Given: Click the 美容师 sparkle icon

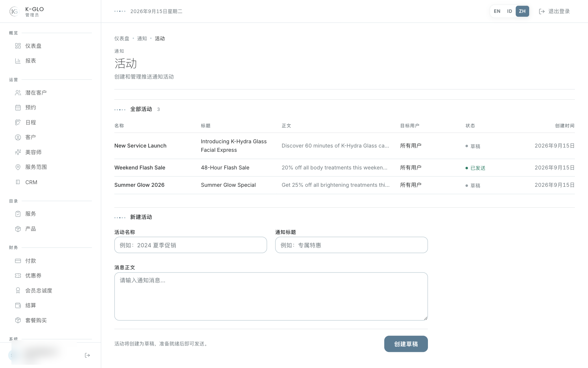Looking at the screenshot, I should tap(18, 152).
